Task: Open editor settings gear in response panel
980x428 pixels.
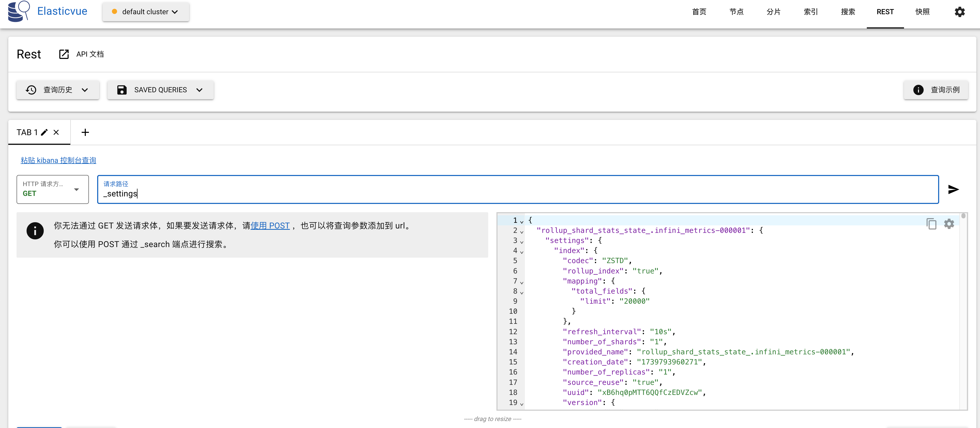Action: tap(949, 224)
